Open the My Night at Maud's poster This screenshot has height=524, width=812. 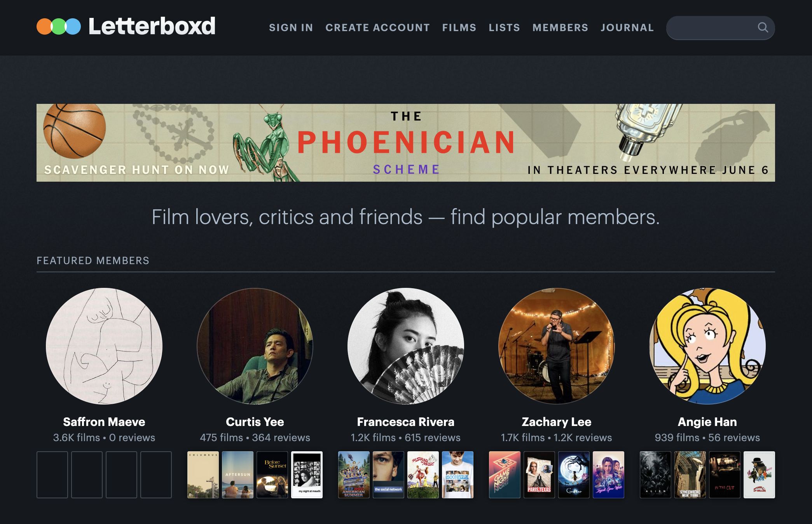tap(307, 475)
